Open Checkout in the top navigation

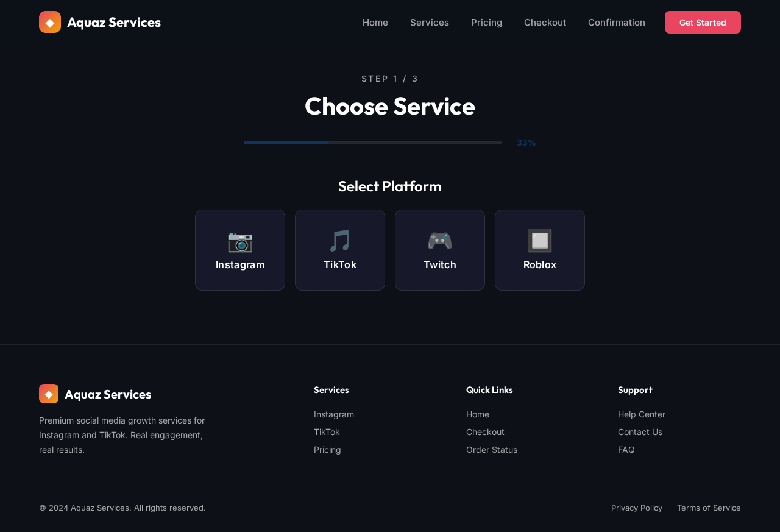(545, 22)
